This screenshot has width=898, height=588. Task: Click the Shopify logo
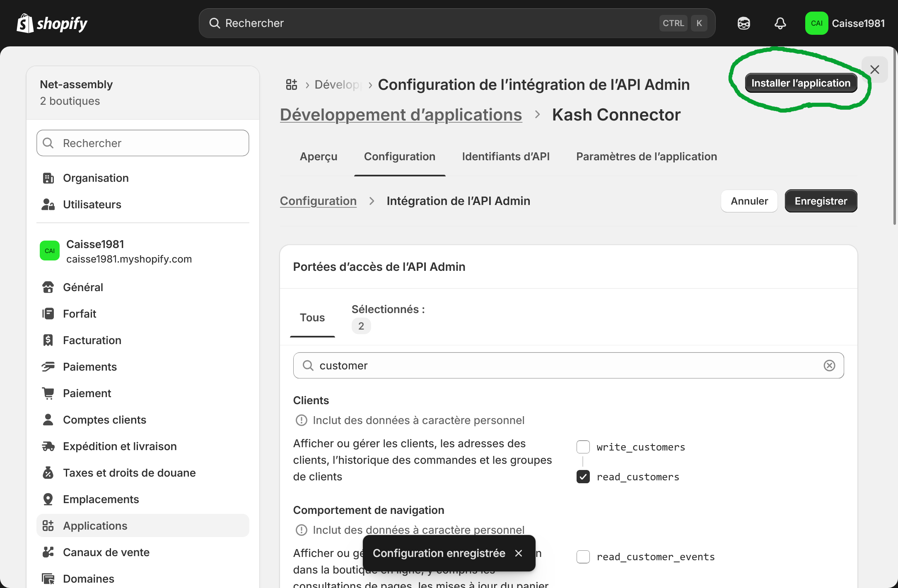point(52,23)
